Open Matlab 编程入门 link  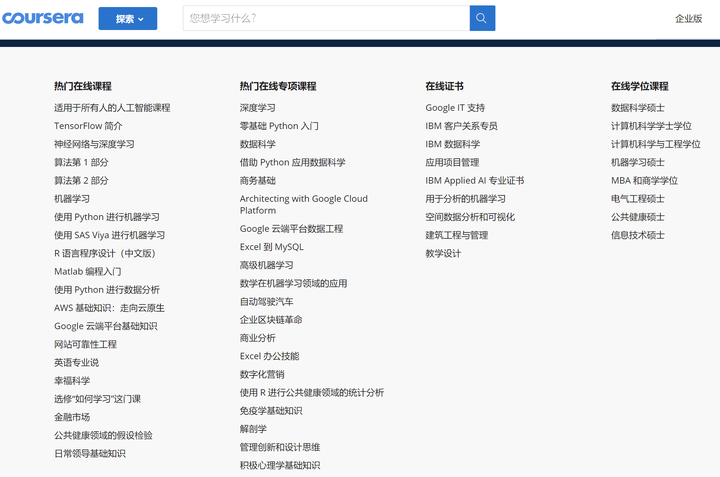click(x=88, y=272)
